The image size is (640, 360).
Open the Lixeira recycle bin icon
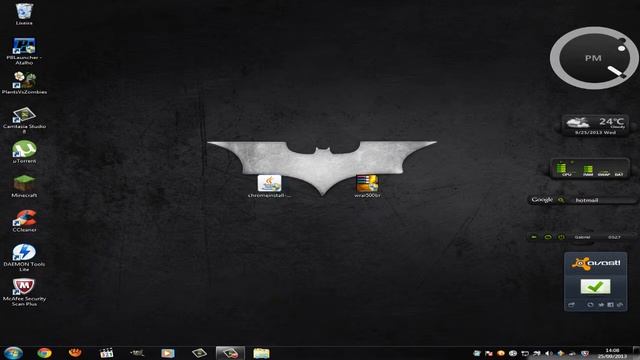[x=24, y=14]
